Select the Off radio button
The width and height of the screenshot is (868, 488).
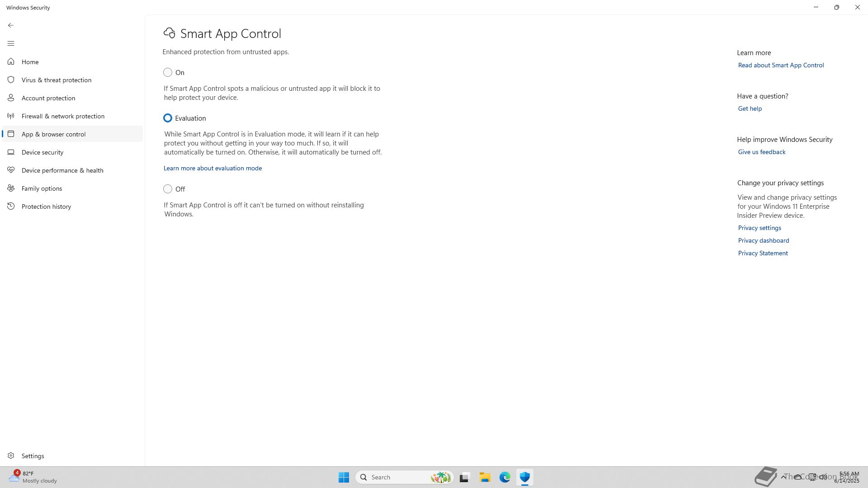click(x=168, y=189)
